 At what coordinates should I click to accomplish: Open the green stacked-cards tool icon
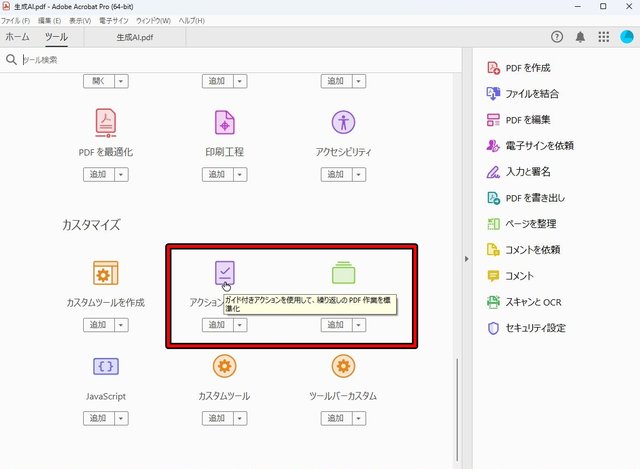[343, 273]
